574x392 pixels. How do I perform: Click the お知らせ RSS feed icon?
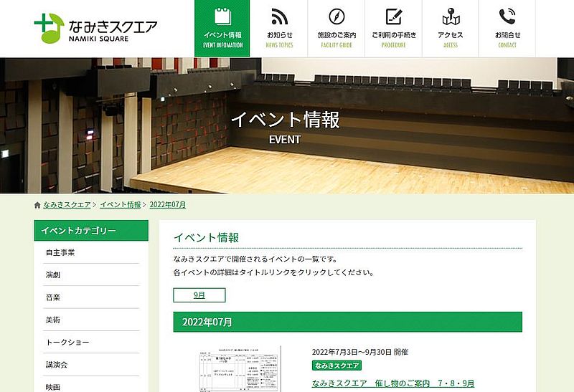(x=279, y=16)
